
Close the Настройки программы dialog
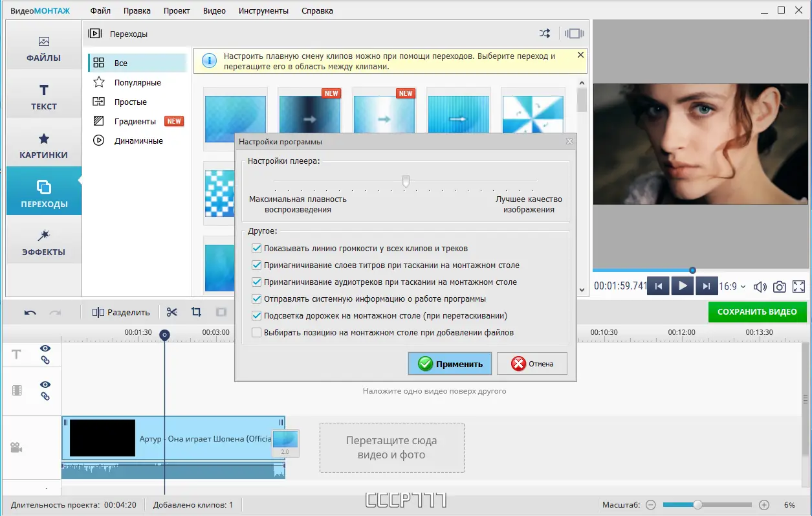(569, 141)
